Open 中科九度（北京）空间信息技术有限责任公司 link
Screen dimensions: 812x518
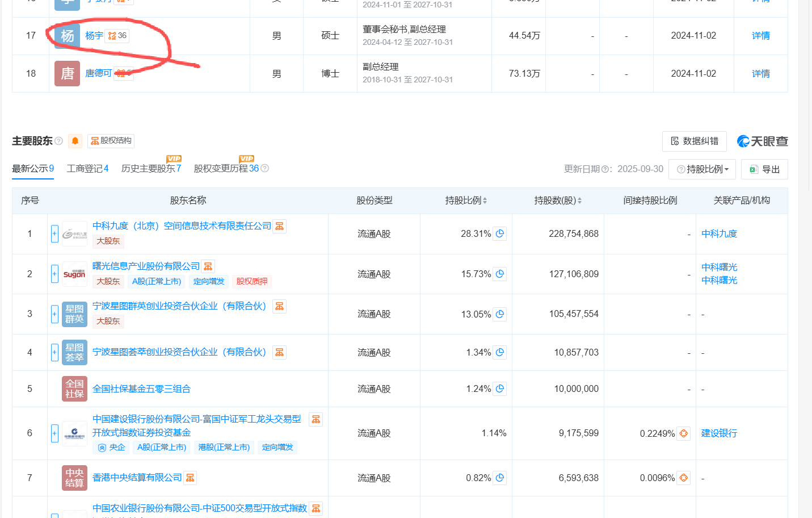tap(182, 226)
